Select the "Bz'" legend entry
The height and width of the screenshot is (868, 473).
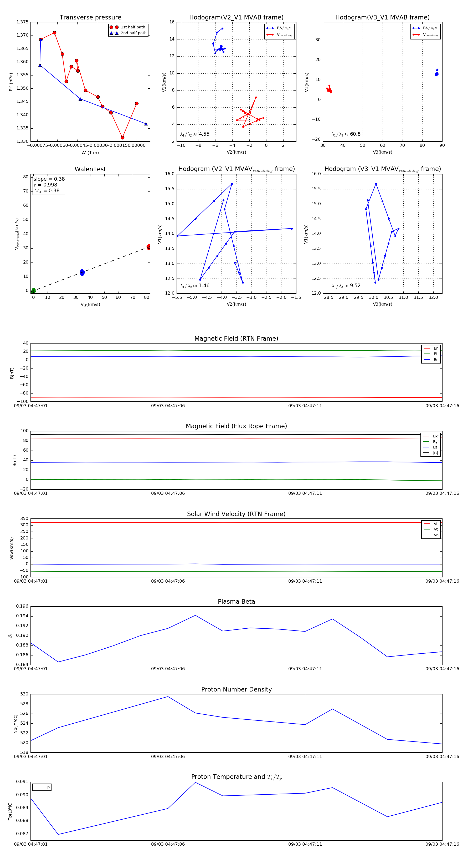[431, 447]
